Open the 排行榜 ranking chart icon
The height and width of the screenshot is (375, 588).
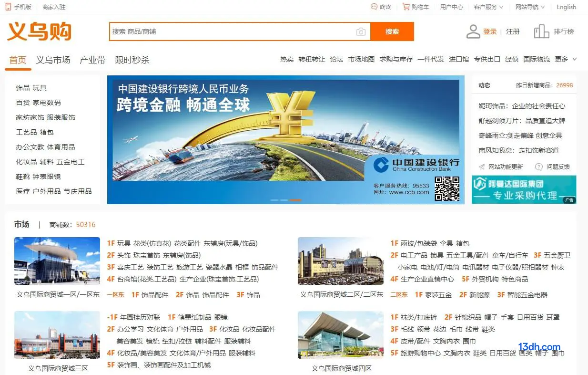542,31
